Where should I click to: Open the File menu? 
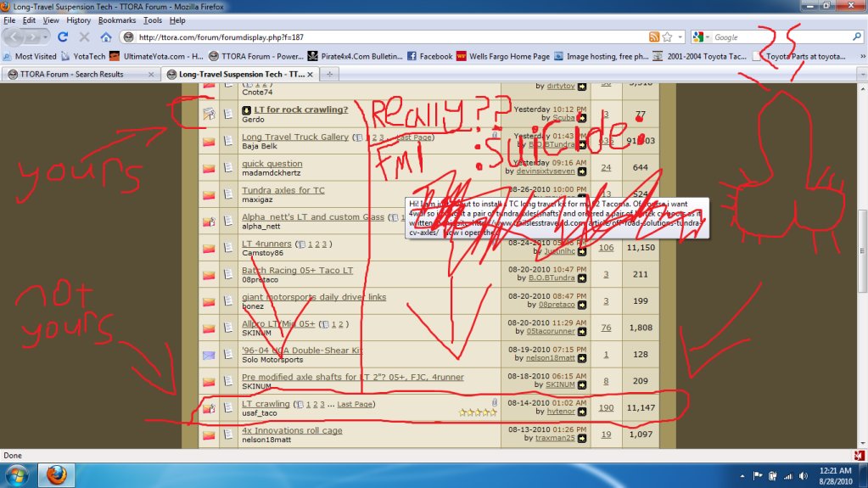click(x=9, y=20)
